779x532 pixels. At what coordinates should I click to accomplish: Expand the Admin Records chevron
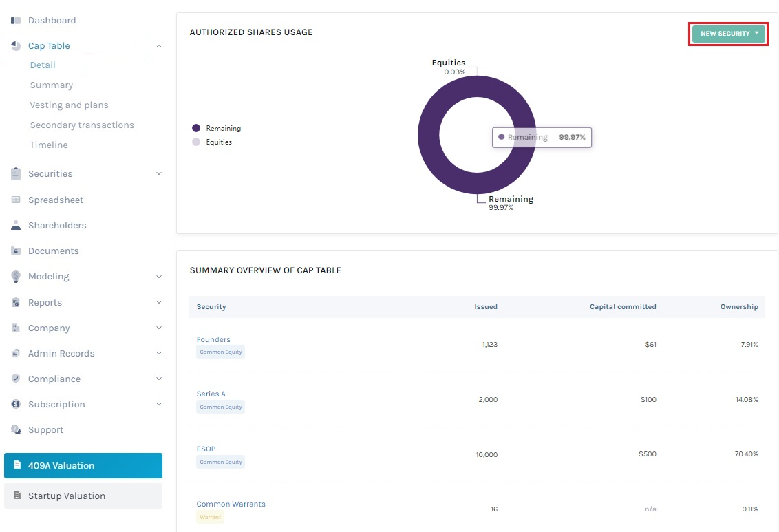pos(159,353)
